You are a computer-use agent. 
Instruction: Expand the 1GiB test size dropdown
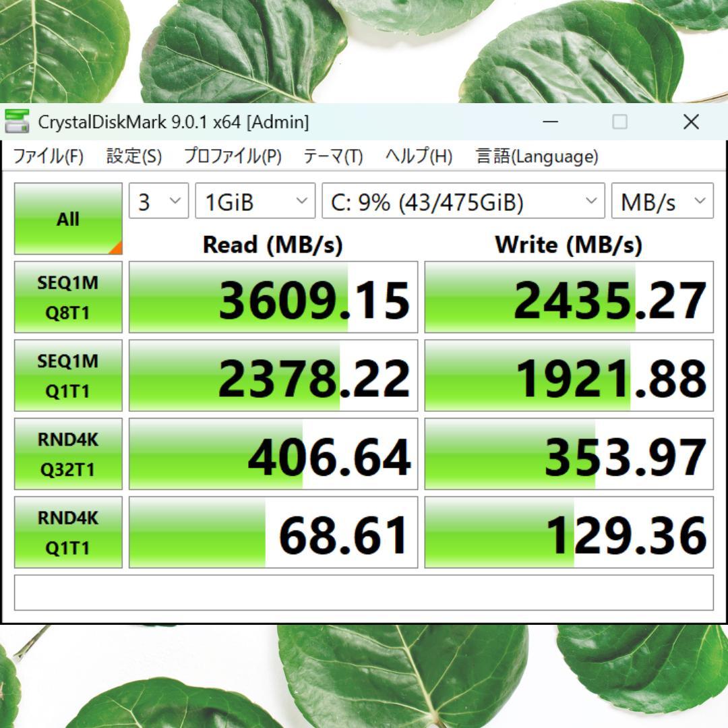pyautogui.click(x=255, y=202)
